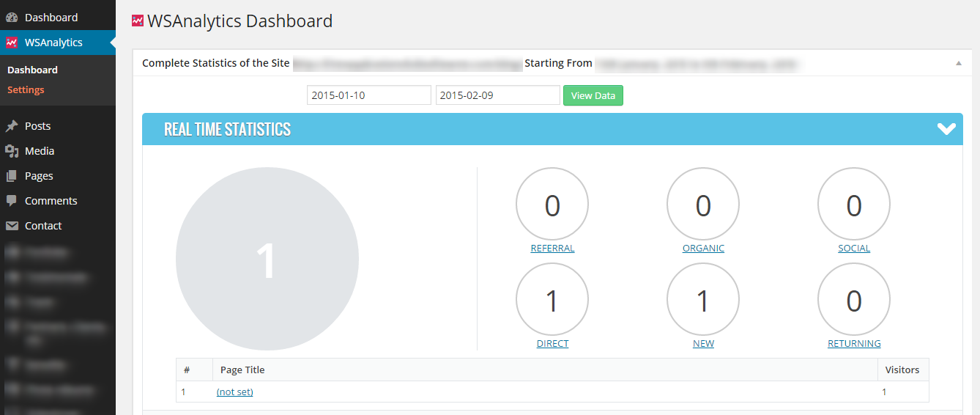Viewport: 980px width, 415px height.
Task: Click the REAL TIME STATISTICS heading text
Action: [227, 129]
